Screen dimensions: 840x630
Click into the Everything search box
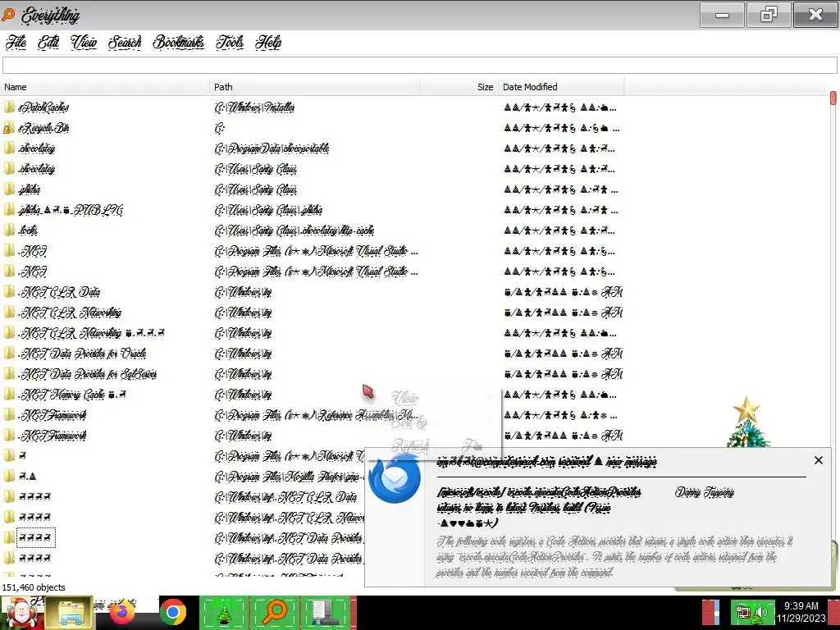[419, 66]
